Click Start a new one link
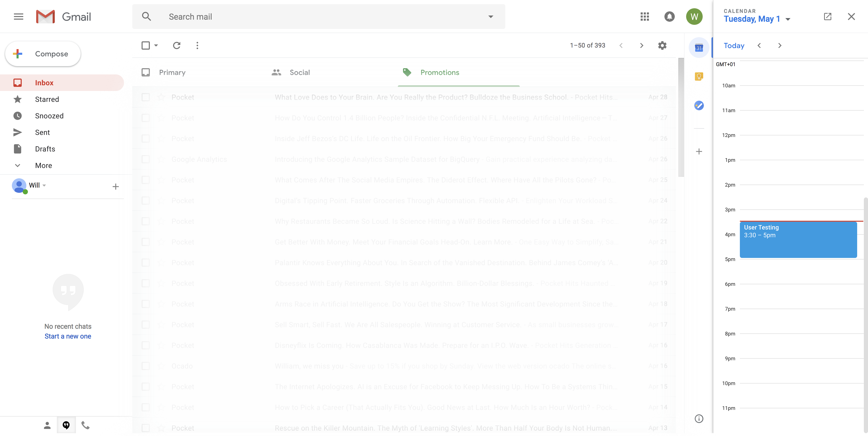 [x=68, y=336]
